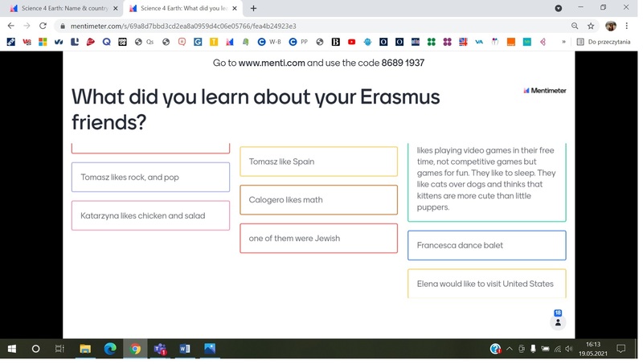Close the 'What did you learn' tab
Image resolution: width=643 pixels, height=364 pixels.
235,8
